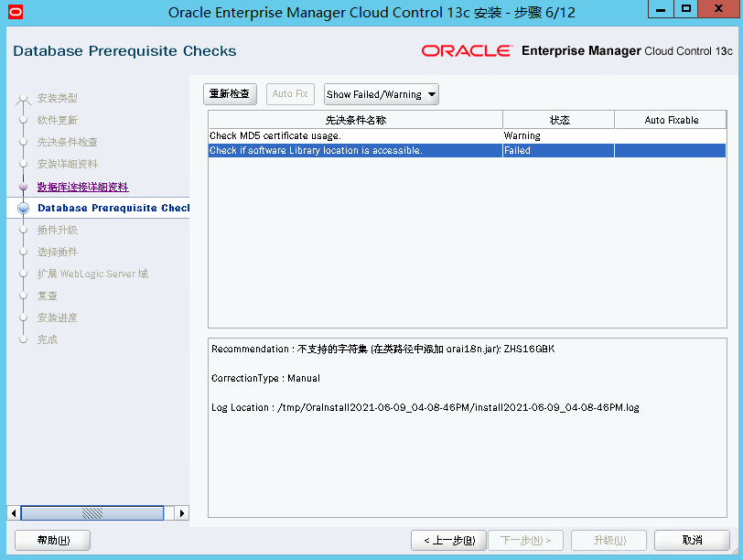
Task: Click the 先决条件检查 step in the sidebar
Action: [68, 142]
